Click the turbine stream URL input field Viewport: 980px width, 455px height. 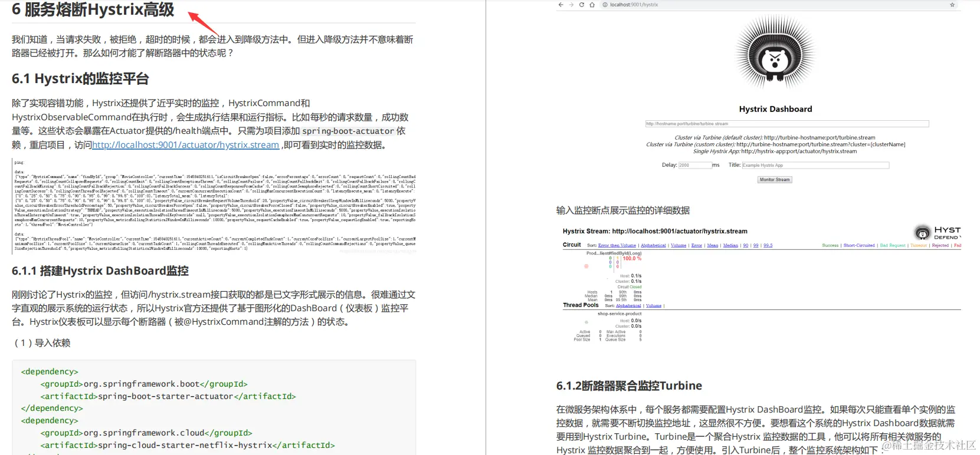(x=787, y=124)
